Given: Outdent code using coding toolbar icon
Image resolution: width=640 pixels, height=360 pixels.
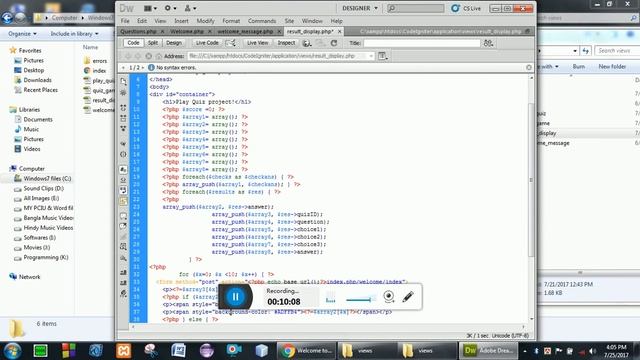Looking at the screenshot, I should coord(123,282).
